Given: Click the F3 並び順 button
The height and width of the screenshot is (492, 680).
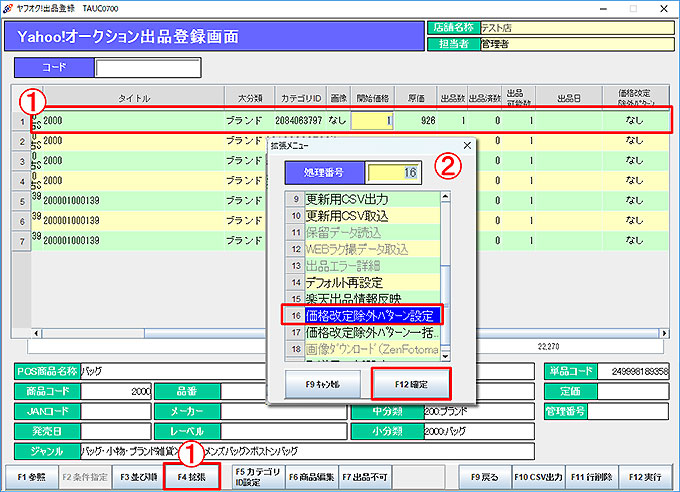Looking at the screenshot, I should coord(138,477).
